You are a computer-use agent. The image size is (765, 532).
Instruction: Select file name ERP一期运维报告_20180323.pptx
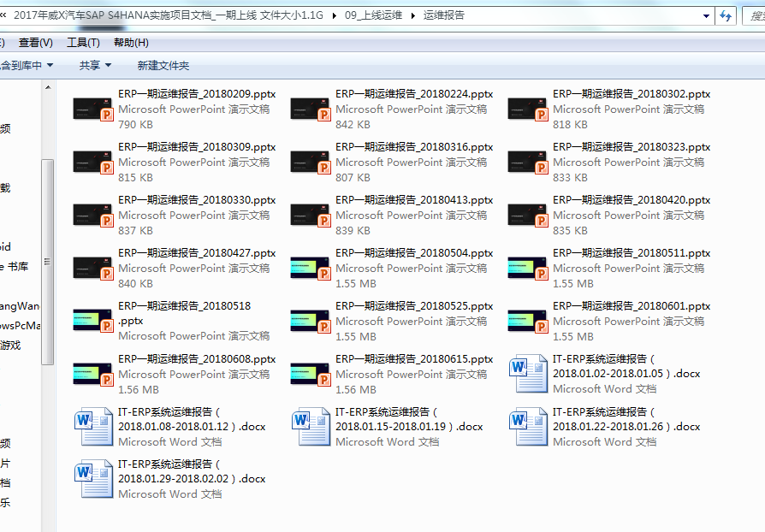[x=631, y=147]
